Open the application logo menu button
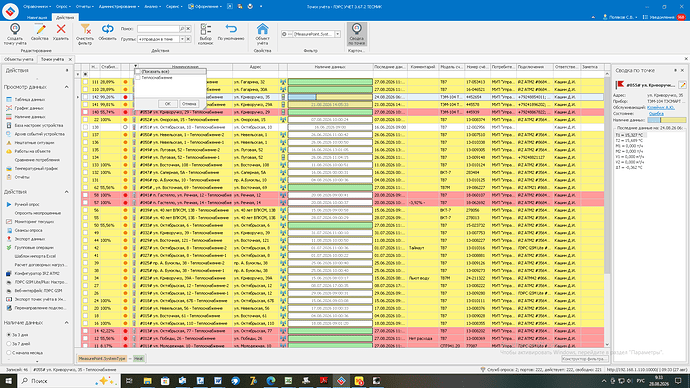 tap(10, 11)
